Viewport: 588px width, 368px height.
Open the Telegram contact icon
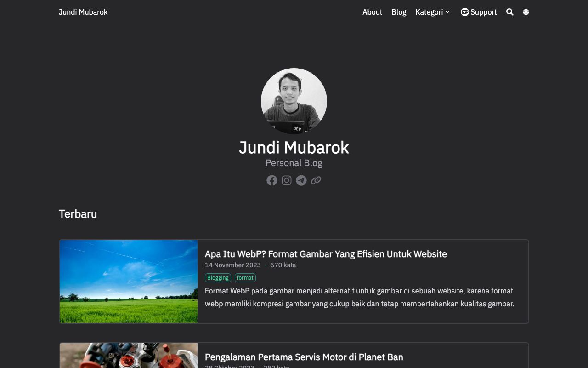(301, 180)
